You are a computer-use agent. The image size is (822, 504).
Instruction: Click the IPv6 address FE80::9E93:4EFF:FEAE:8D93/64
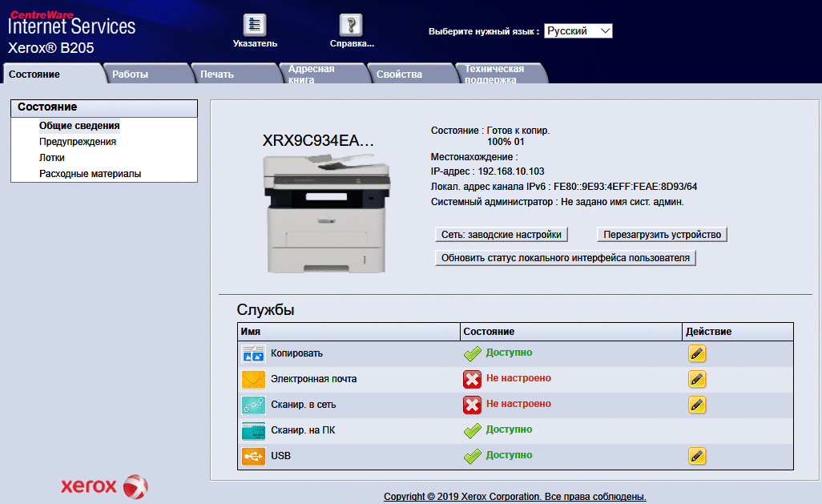pyautogui.click(x=626, y=187)
